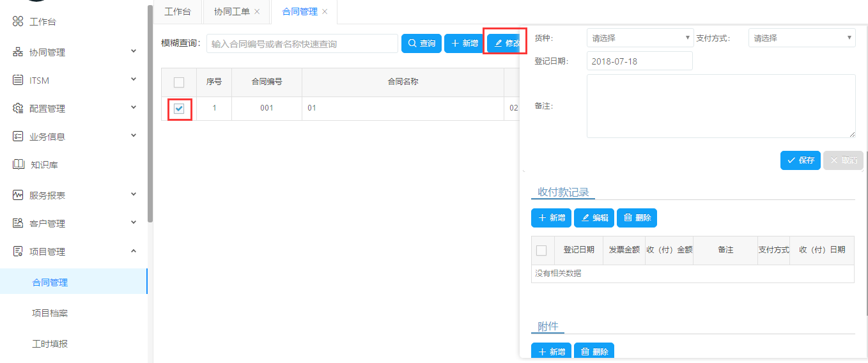Click the sidebar vertical scrollbar
The height and width of the screenshot is (363, 868).
tap(150, 115)
